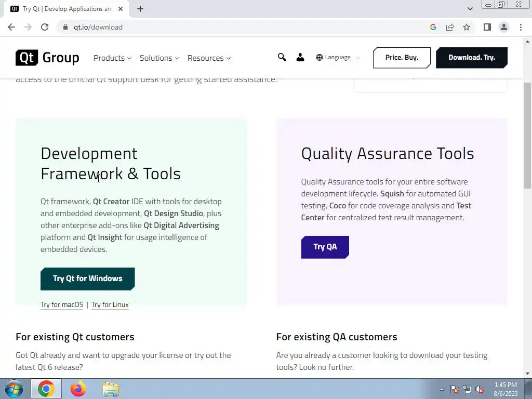Click the page vertical scrollbar thumb

click(x=528, y=135)
